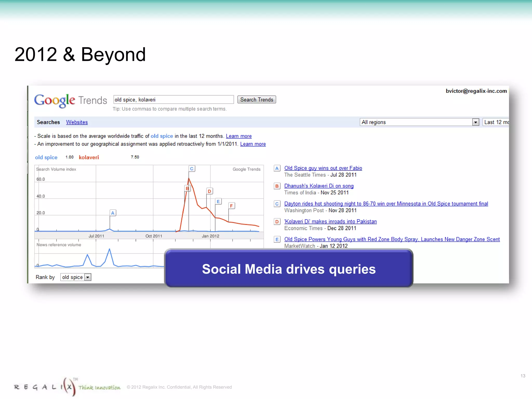532x399 pixels.
Task: Click marker C flag at the chart peak
Action: tap(192, 169)
